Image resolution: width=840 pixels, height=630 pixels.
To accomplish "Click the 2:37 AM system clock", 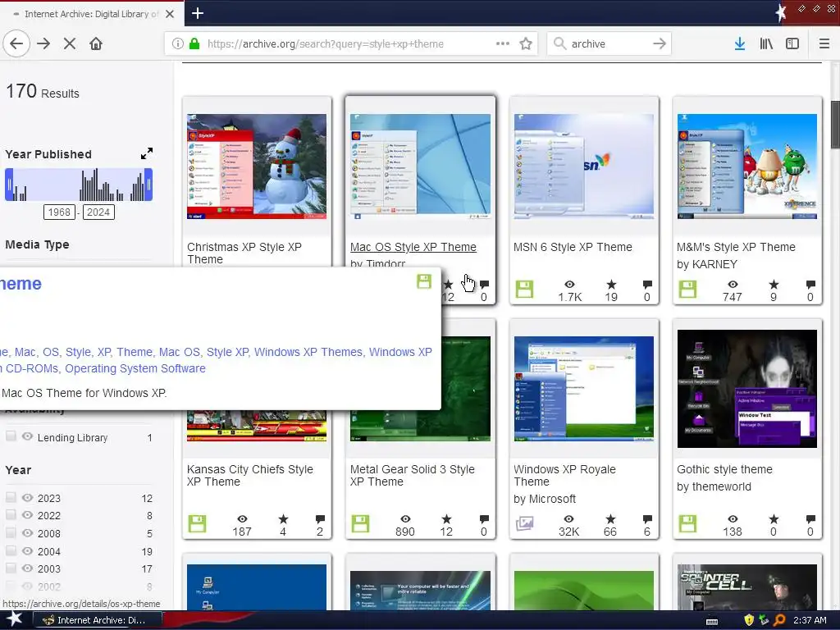I will coord(810,620).
